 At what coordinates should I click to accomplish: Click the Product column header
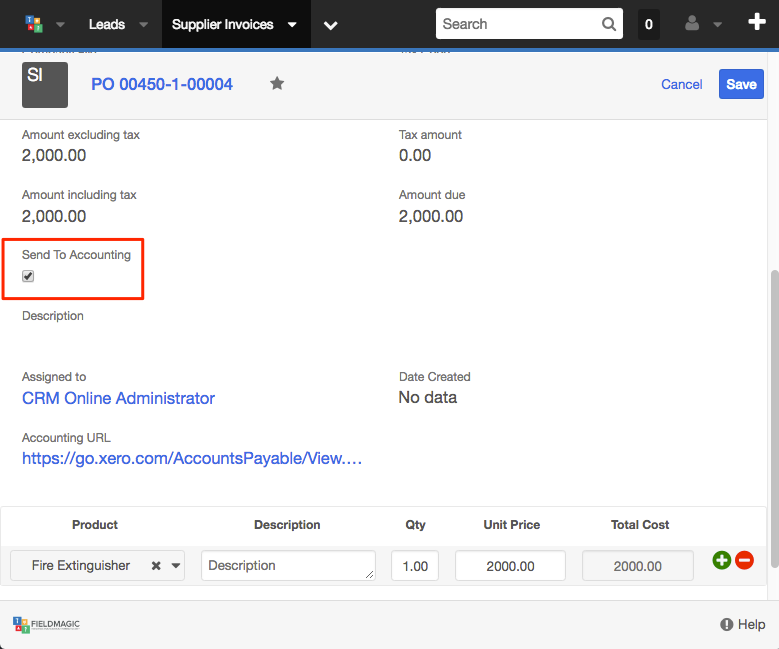[95, 525]
